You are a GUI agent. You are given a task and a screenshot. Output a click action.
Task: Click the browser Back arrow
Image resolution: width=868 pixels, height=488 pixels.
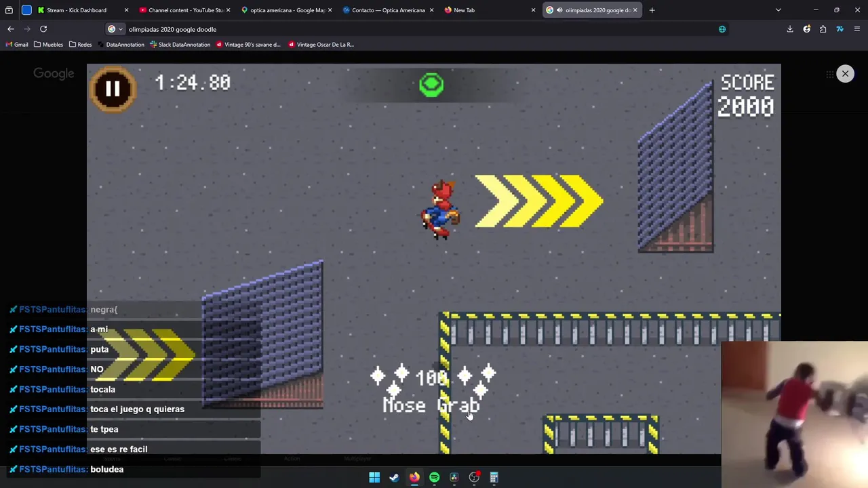click(11, 29)
